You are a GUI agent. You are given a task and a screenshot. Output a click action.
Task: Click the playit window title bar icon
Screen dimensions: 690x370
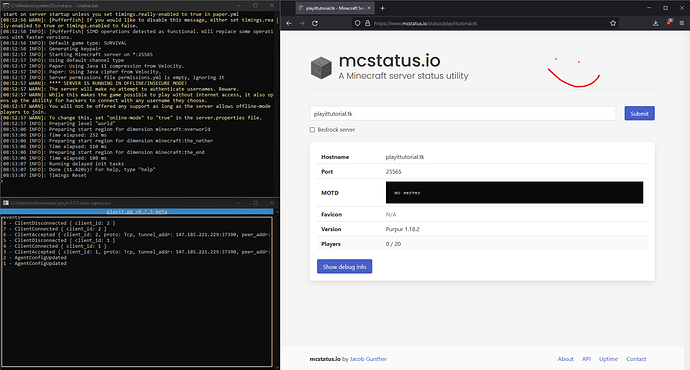pyautogui.click(x=6, y=203)
